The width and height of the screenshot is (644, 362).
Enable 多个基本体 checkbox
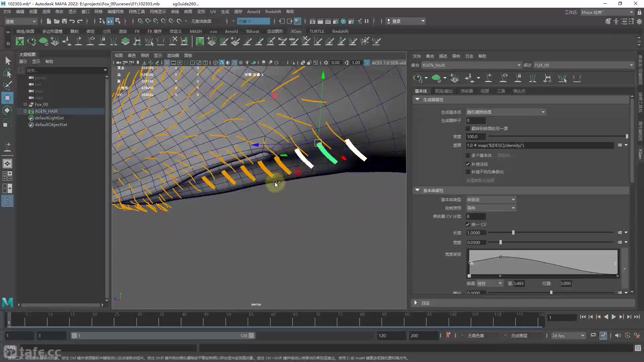coord(468,156)
